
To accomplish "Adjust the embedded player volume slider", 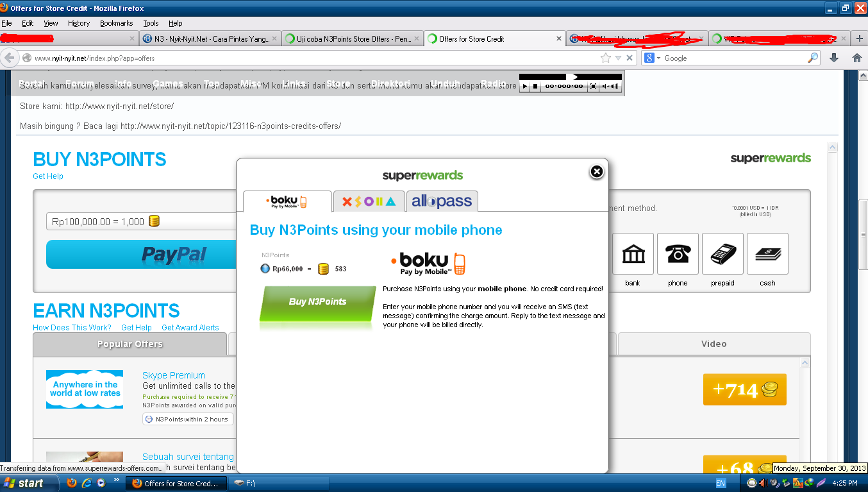I will pyautogui.click(x=612, y=86).
